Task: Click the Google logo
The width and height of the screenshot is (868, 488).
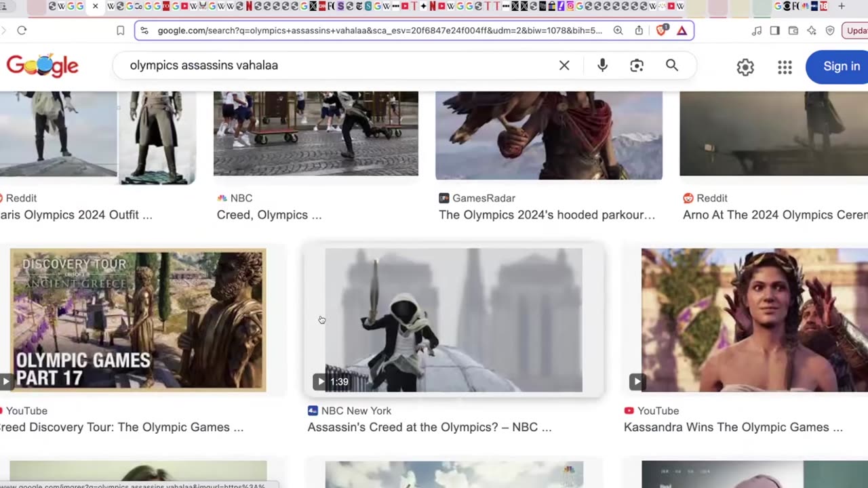Action: [x=42, y=66]
